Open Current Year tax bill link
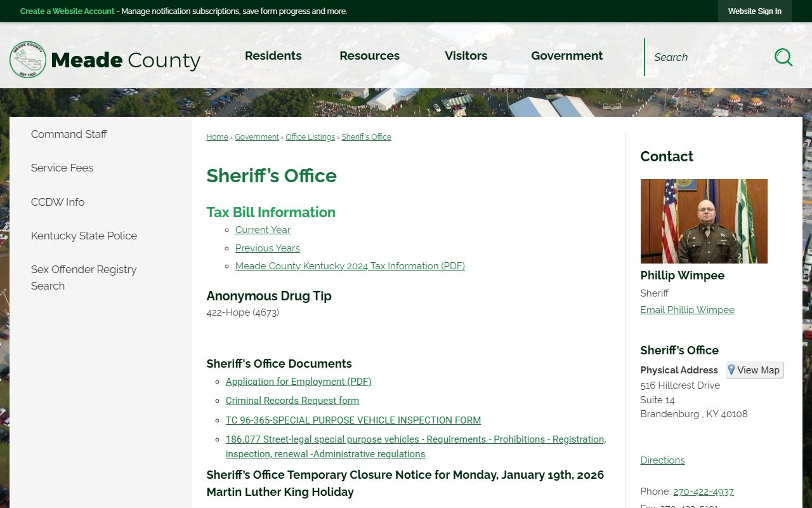 tap(263, 230)
